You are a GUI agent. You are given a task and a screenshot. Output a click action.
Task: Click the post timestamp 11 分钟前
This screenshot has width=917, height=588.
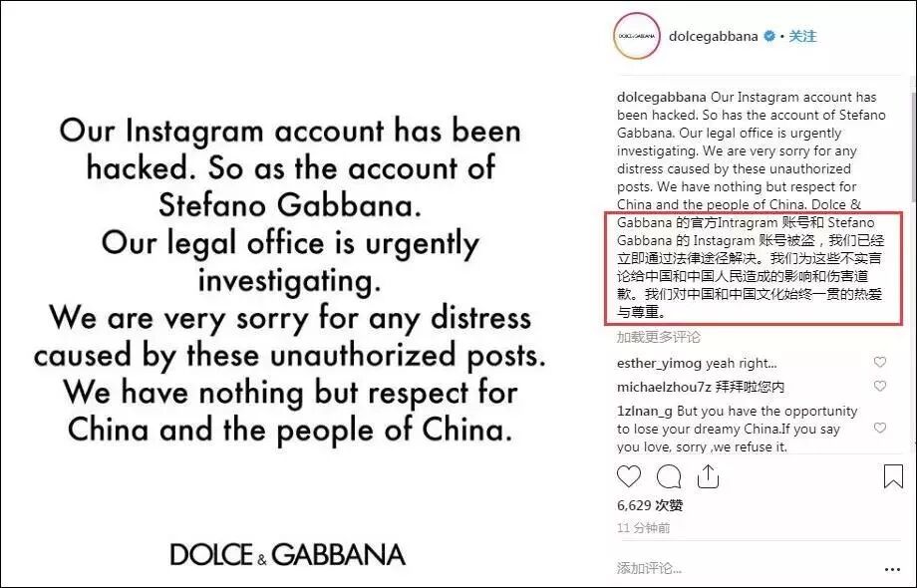click(643, 528)
